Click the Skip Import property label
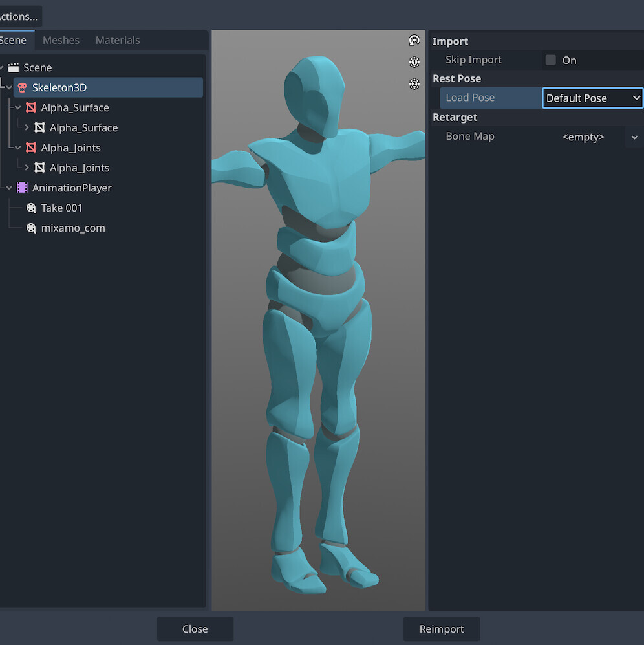The height and width of the screenshot is (645, 644). pos(473,60)
